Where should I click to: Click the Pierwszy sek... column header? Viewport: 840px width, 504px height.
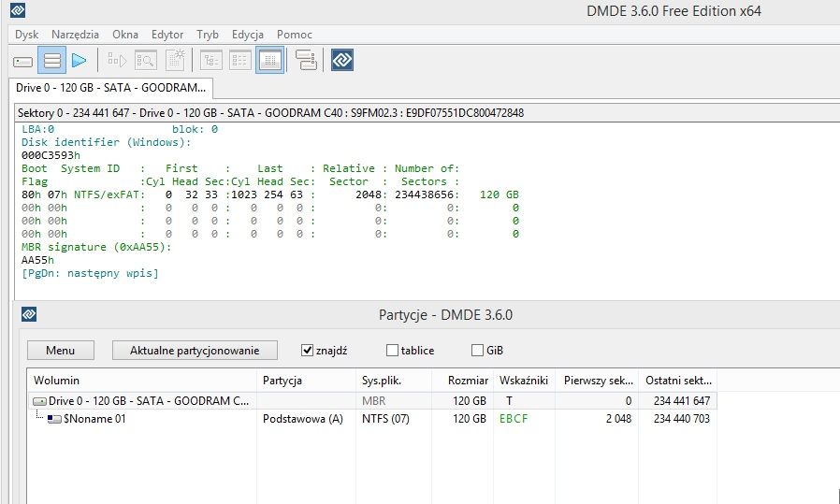pos(597,381)
